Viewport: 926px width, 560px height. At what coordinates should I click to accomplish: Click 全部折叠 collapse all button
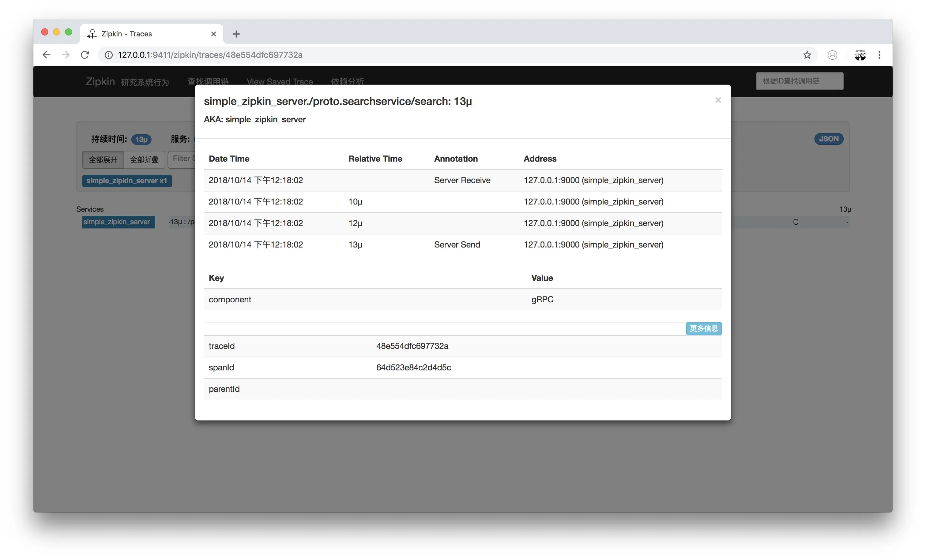144,160
